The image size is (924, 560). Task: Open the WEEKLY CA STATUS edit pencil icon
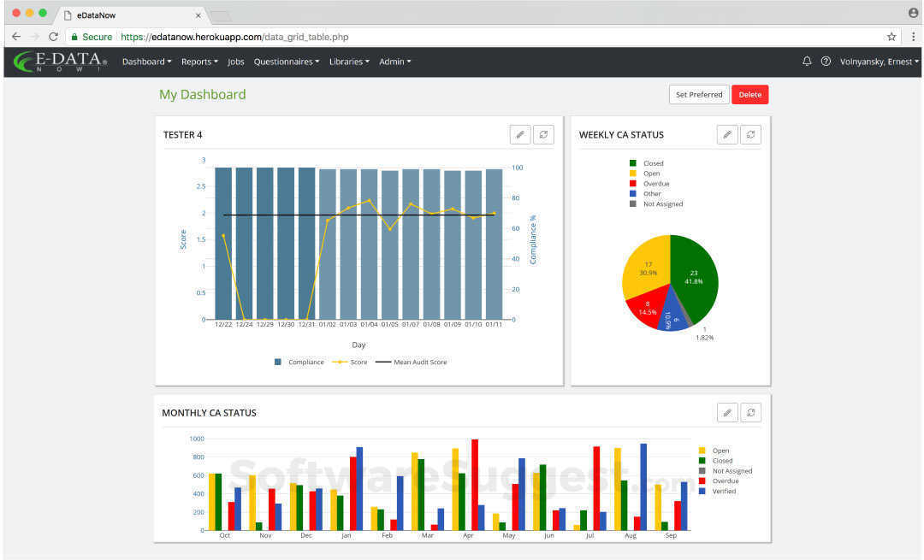click(x=727, y=134)
